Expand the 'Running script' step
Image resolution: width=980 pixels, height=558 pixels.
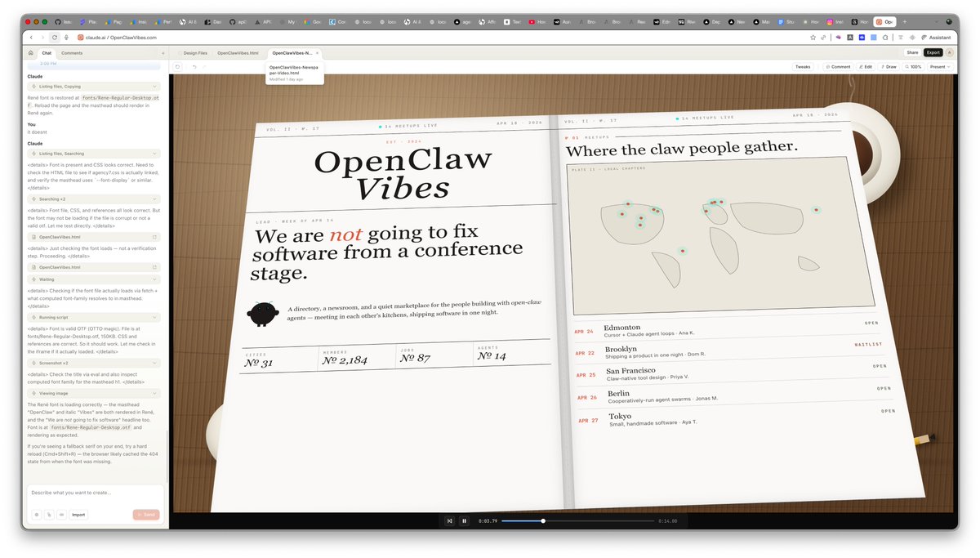click(x=94, y=316)
